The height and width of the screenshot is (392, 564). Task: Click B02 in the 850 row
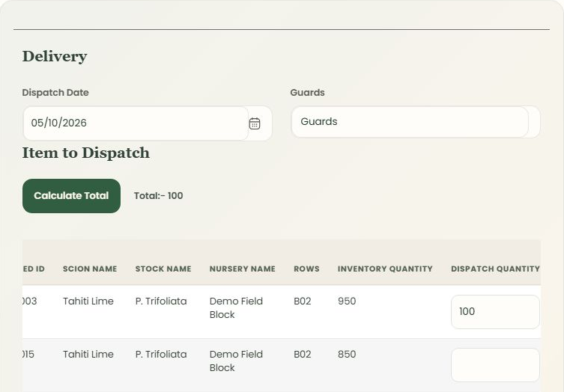pos(302,355)
